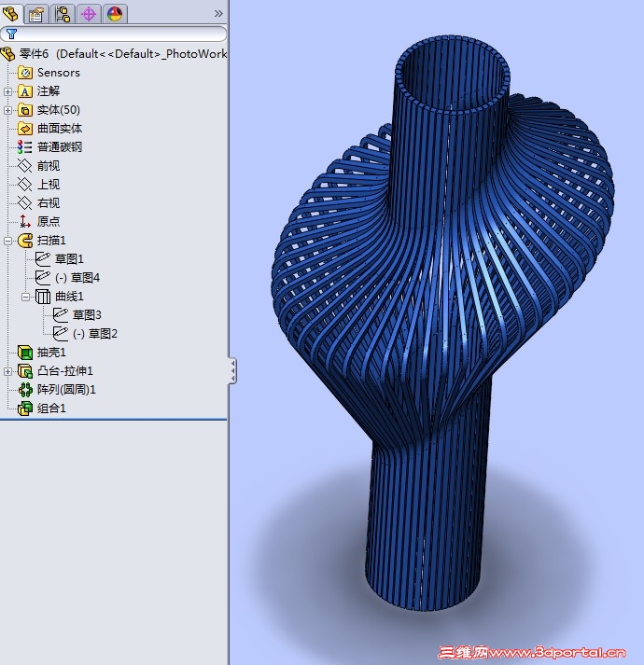Viewport: 644px width, 665px height.
Task: Click the 实体(50) folder icon
Action: [x=25, y=110]
